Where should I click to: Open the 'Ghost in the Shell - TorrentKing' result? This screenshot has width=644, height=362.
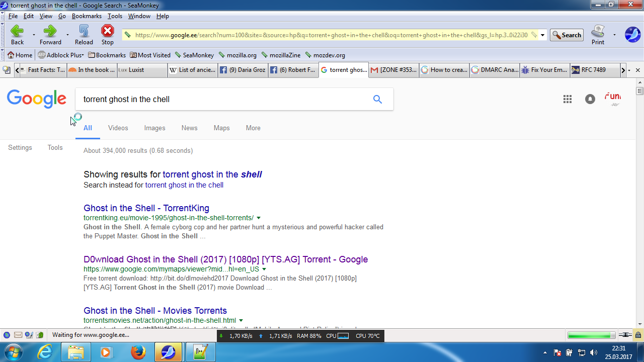pyautogui.click(x=146, y=208)
